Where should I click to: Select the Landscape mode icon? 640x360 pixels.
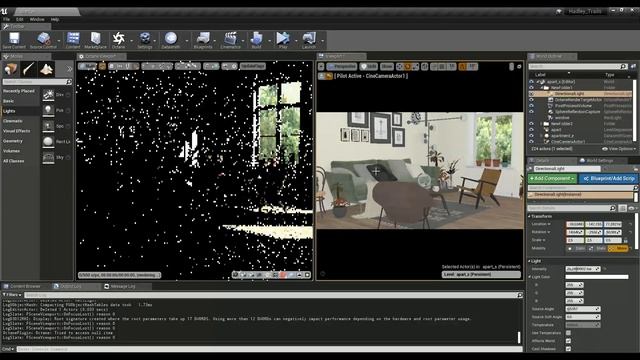47,69
